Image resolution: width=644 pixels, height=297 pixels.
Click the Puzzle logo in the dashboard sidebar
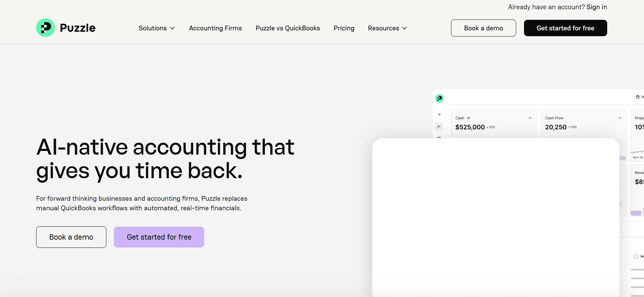(439, 98)
